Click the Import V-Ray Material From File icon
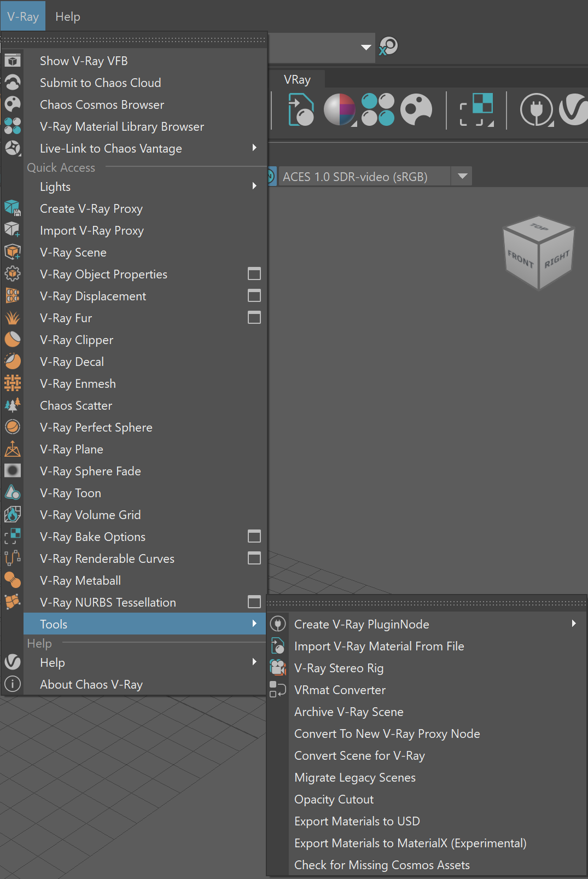The width and height of the screenshot is (588, 879). tap(278, 646)
